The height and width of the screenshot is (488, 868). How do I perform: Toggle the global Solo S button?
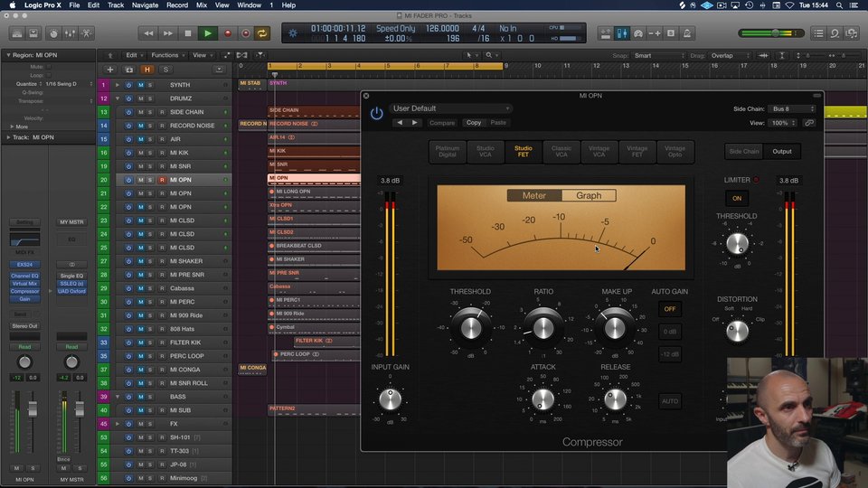coord(165,70)
